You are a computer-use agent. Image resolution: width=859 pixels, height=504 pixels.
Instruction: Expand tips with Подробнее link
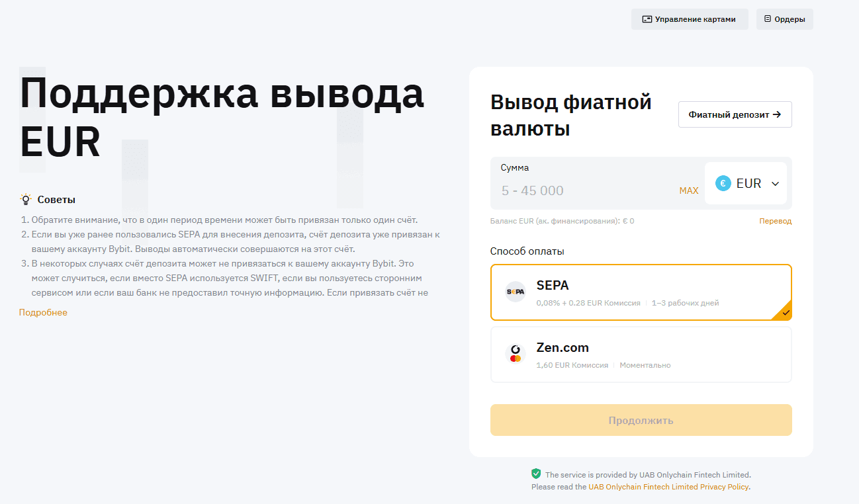click(43, 312)
